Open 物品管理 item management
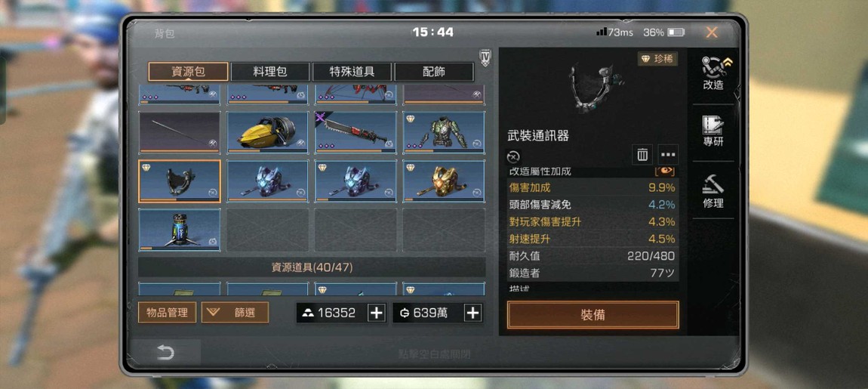The height and width of the screenshot is (389, 868). [167, 313]
